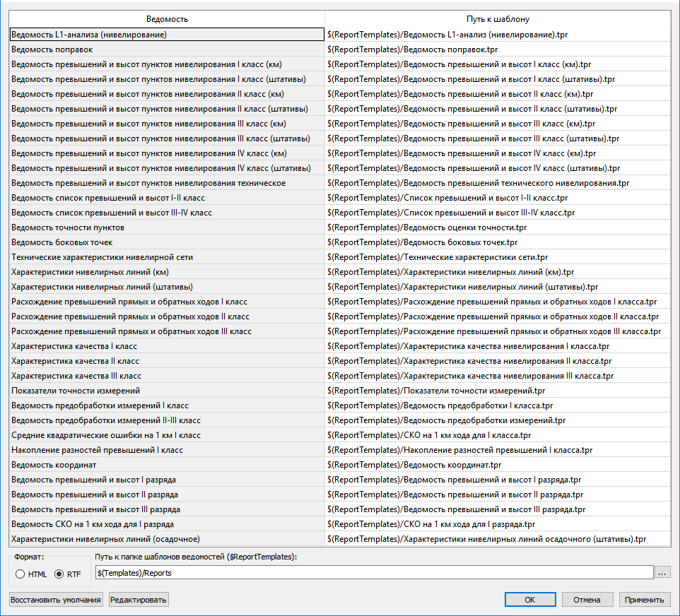
Task: Click the browse ellipsis button for templates folder
Action: pos(662,573)
